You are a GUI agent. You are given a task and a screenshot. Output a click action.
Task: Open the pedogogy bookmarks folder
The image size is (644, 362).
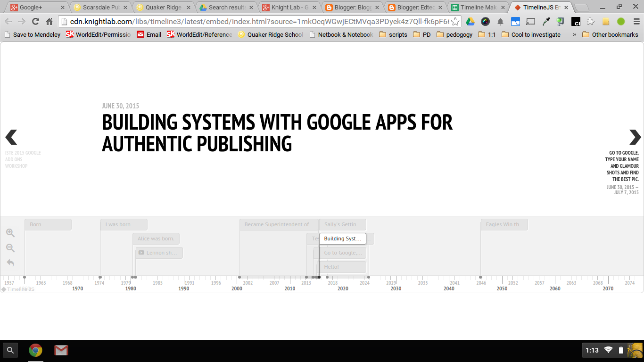(x=454, y=34)
